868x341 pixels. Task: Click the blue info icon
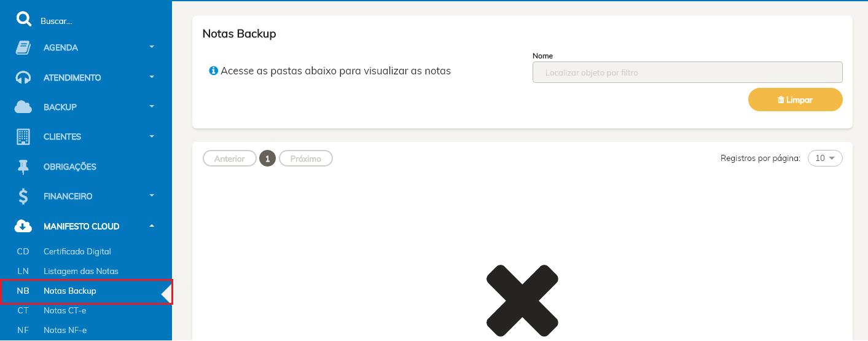coord(214,71)
